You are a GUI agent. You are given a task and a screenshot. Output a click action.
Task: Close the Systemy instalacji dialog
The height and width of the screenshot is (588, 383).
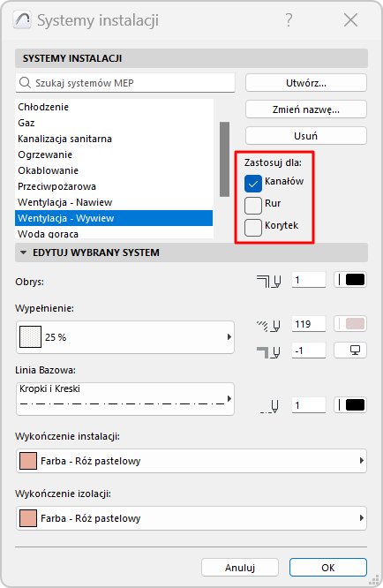[350, 20]
